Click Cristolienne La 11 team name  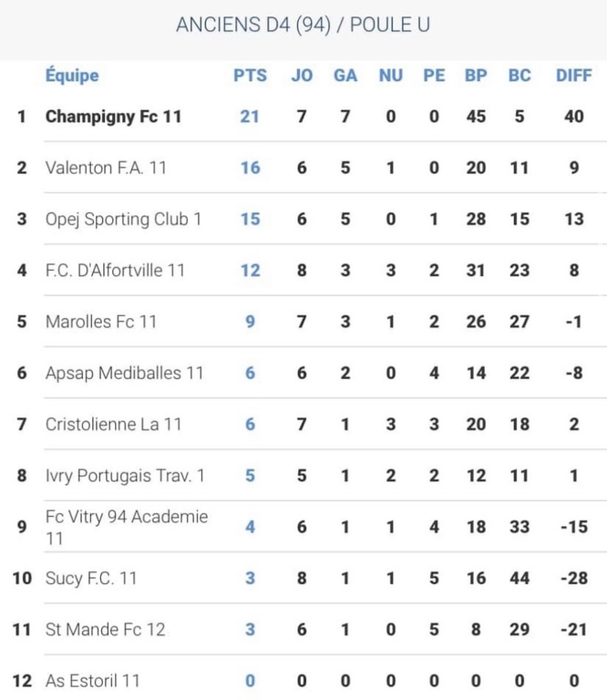point(113,424)
